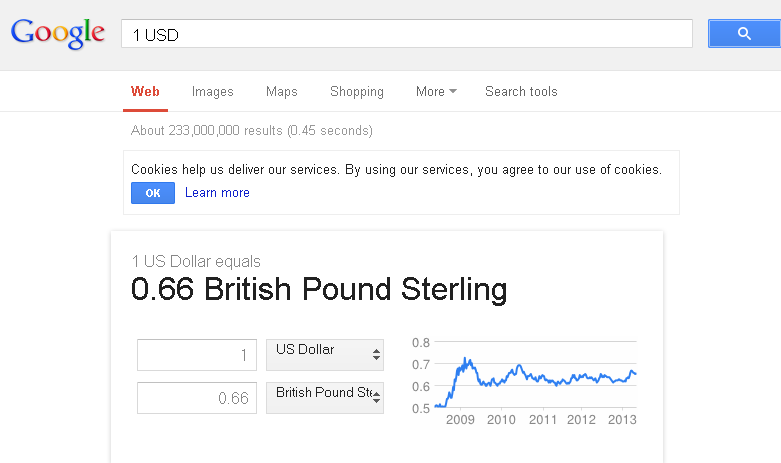This screenshot has height=463, width=781.
Task: Click the US Dollar dropdown arrows
Action: 377,355
